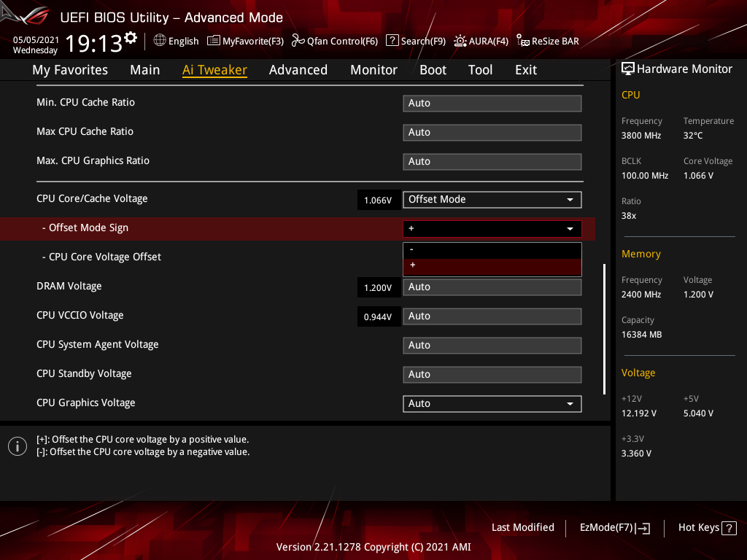The image size is (747, 560).
Task: Click the settings list vertical scrollbar
Action: (x=604, y=328)
